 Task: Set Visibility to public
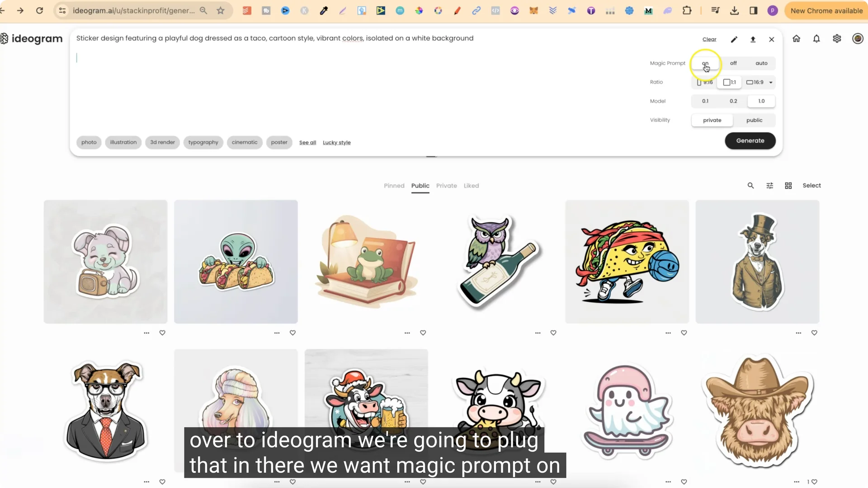pyautogui.click(x=754, y=120)
